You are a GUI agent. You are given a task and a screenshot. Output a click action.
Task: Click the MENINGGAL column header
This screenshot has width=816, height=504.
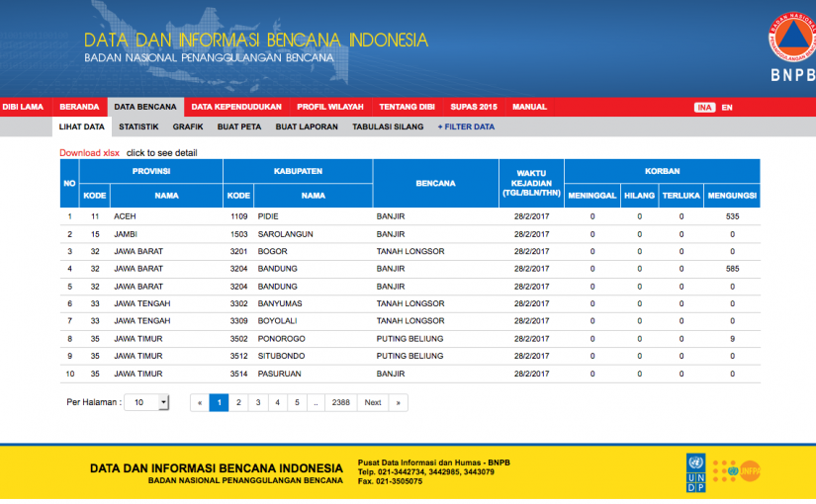pos(592,196)
